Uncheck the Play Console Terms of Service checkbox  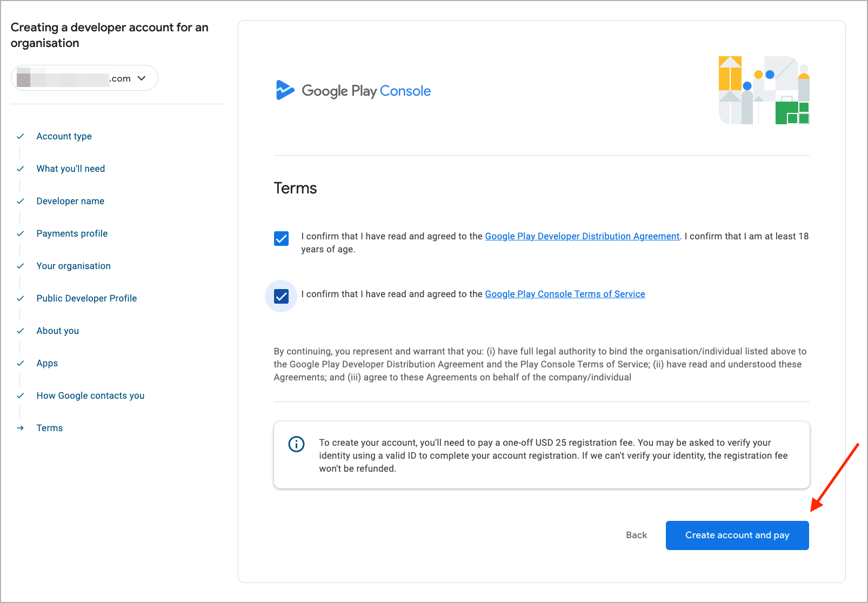point(281,296)
